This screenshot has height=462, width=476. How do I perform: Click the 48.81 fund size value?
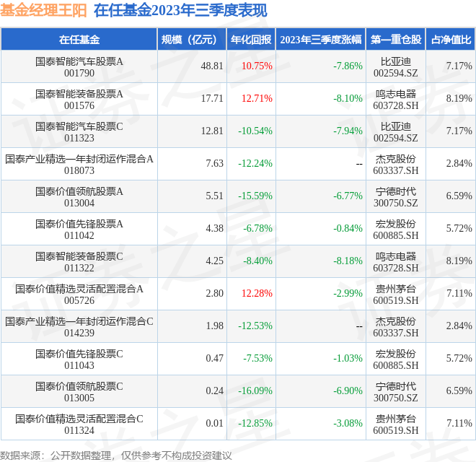(212, 66)
